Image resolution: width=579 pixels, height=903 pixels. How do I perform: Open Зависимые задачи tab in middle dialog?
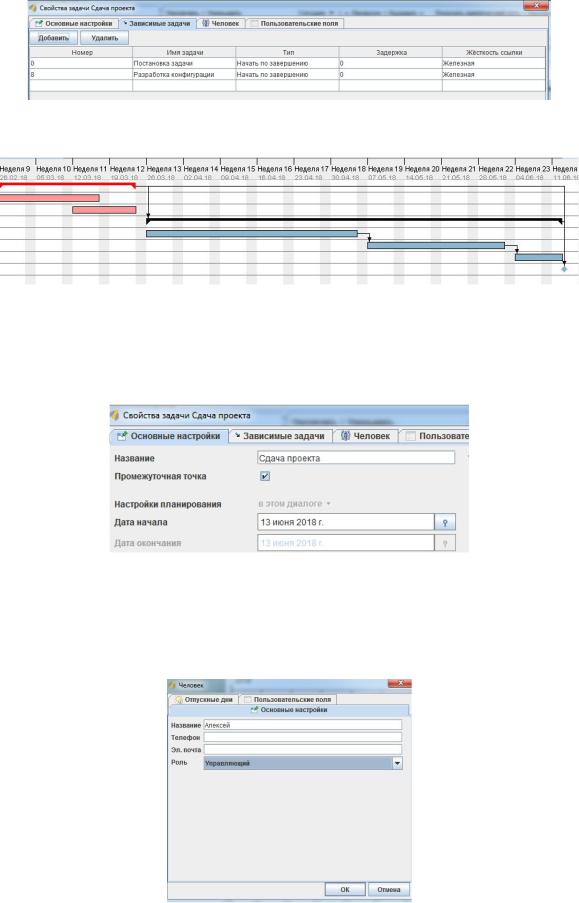(279, 436)
